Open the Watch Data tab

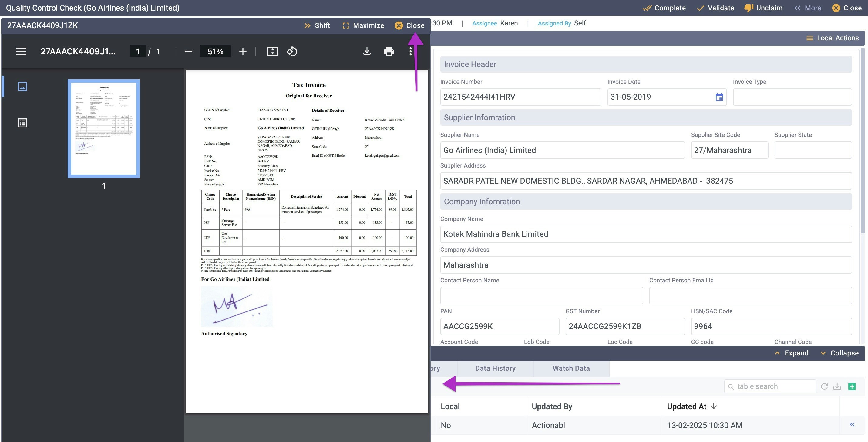[571, 368]
